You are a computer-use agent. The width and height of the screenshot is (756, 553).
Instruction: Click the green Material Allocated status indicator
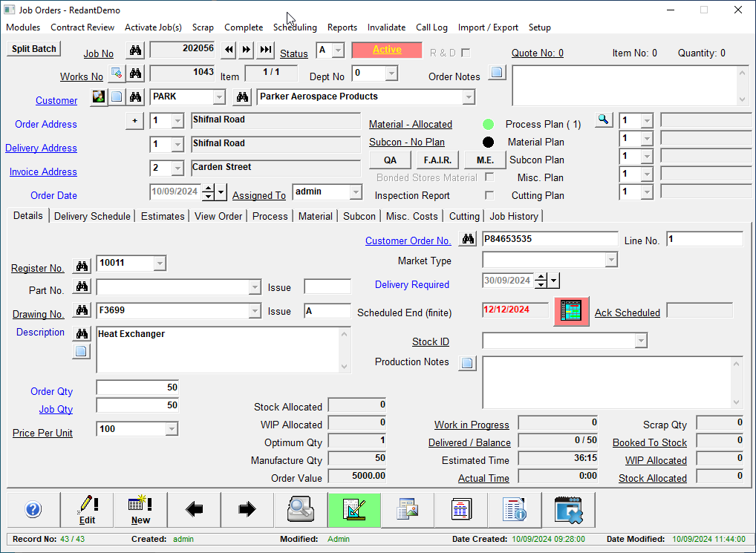(x=488, y=125)
